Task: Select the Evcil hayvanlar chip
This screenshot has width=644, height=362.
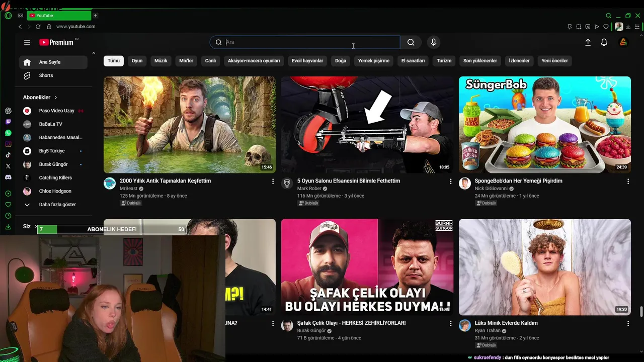Action: [307, 61]
